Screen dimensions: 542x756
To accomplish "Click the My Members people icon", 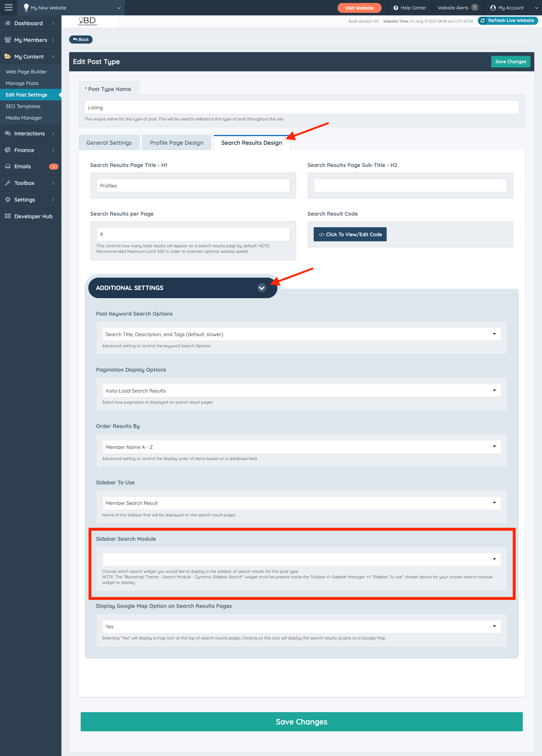I will pyautogui.click(x=8, y=40).
